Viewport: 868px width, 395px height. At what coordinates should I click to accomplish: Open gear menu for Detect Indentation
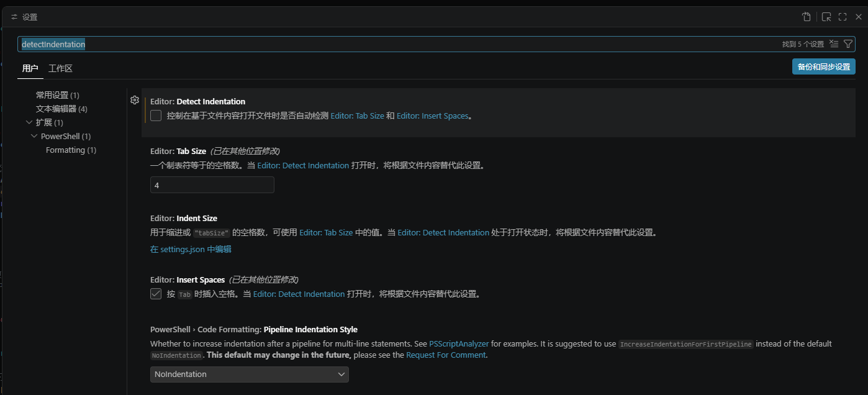pos(134,100)
